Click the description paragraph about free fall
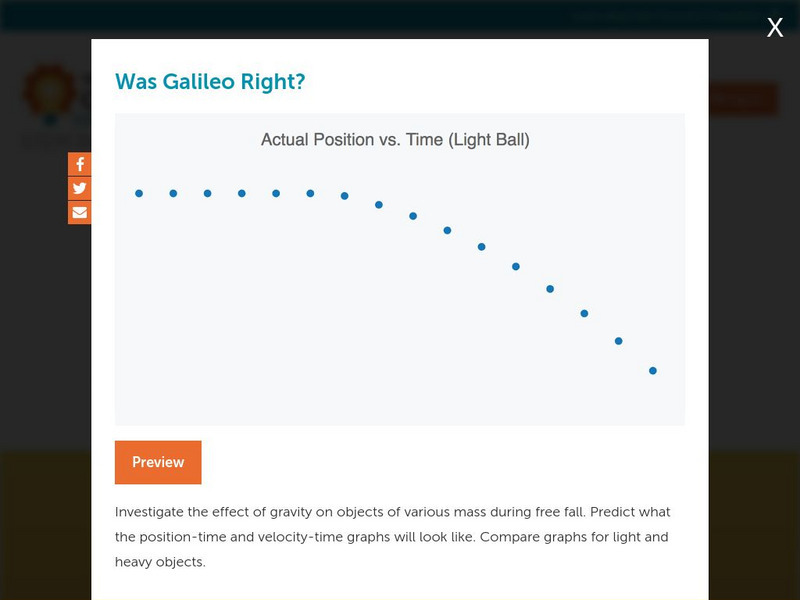 pos(392,537)
